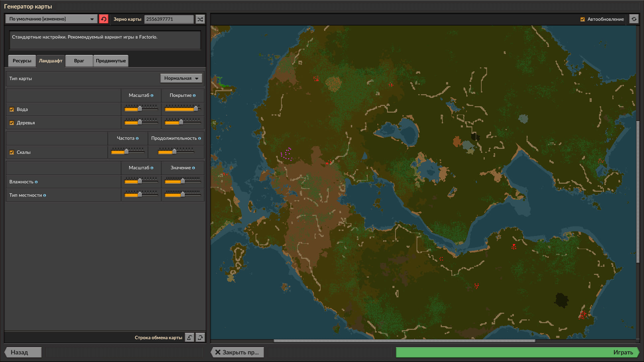This screenshot has height=362, width=644.
Task: Click the import map exchange string icon
Action: point(190,338)
